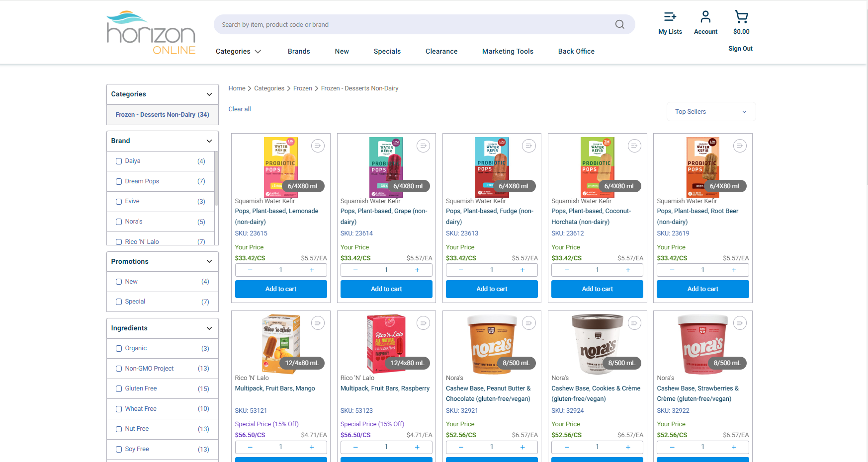Screen dimensions: 868x462
Task: Toggle the Organic ingredient filter
Action: pyautogui.click(x=119, y=348)
